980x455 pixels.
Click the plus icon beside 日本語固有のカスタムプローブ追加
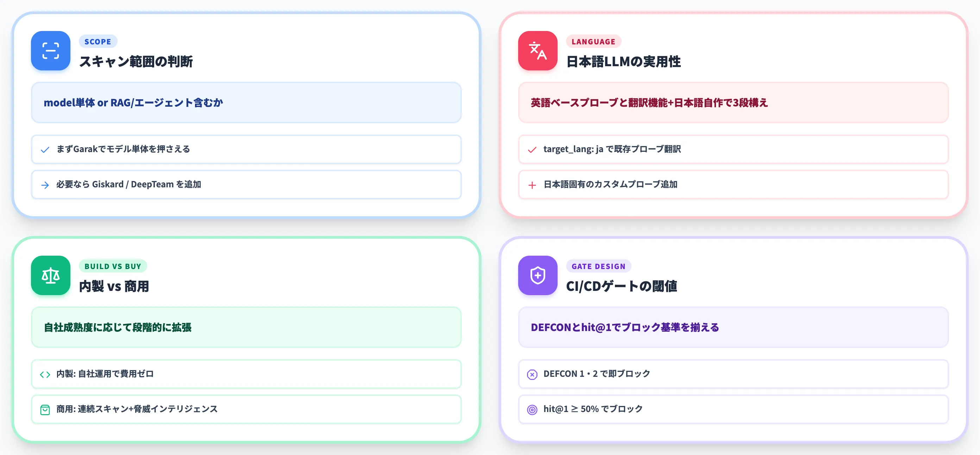pyautogui.click(x=532, y=185)
